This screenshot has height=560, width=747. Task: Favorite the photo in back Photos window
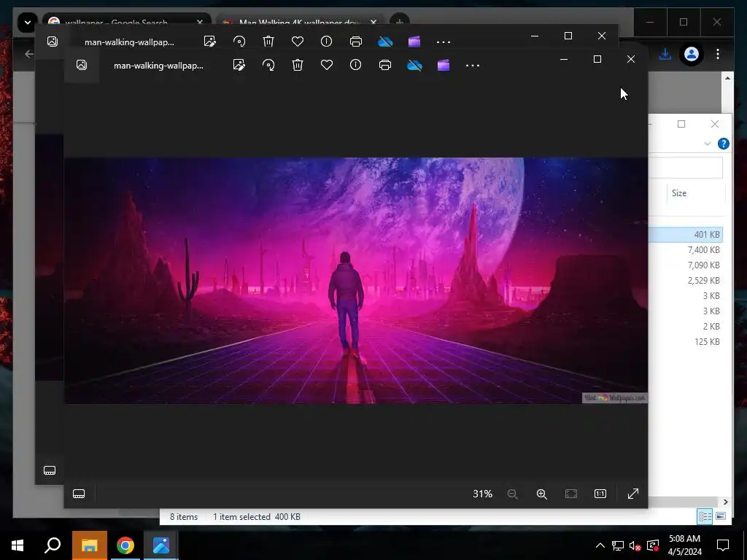tap(298, 42)
